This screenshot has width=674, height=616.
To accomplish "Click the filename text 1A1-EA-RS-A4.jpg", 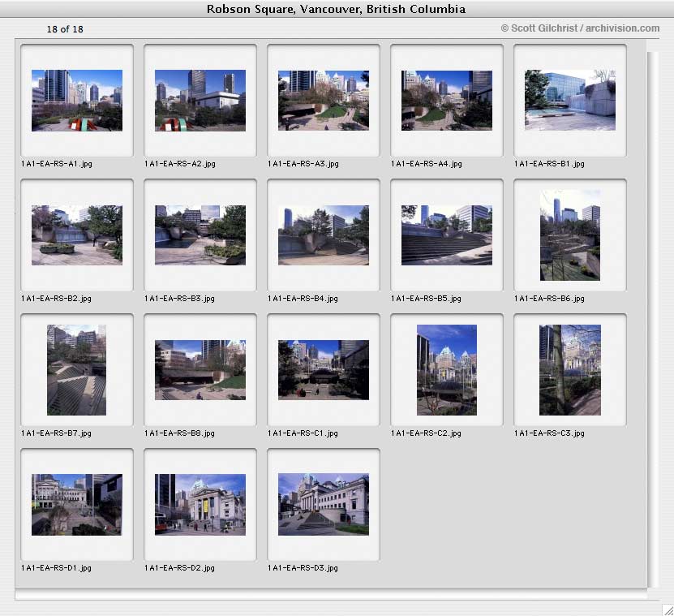I will pyautogui.click(x=427, y=164).
